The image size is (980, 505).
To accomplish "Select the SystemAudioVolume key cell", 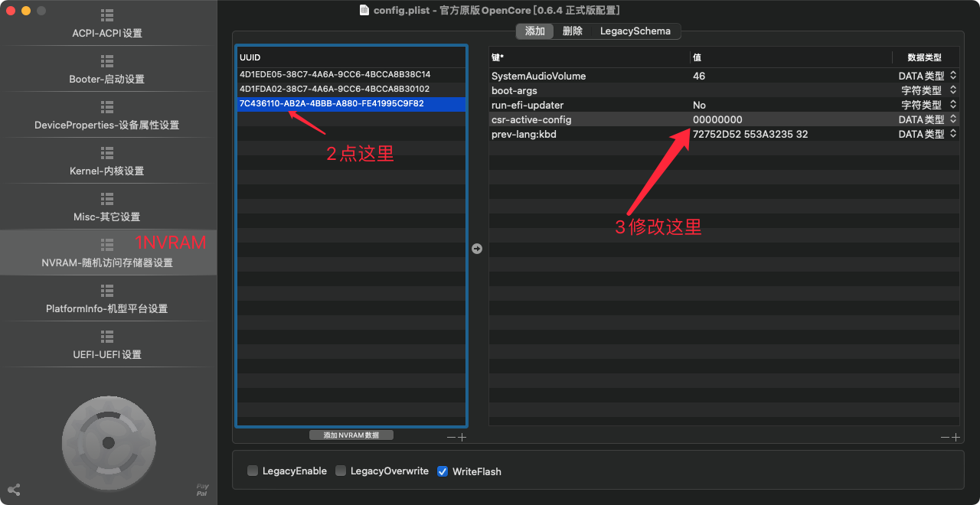I will (x=590, y=76).
